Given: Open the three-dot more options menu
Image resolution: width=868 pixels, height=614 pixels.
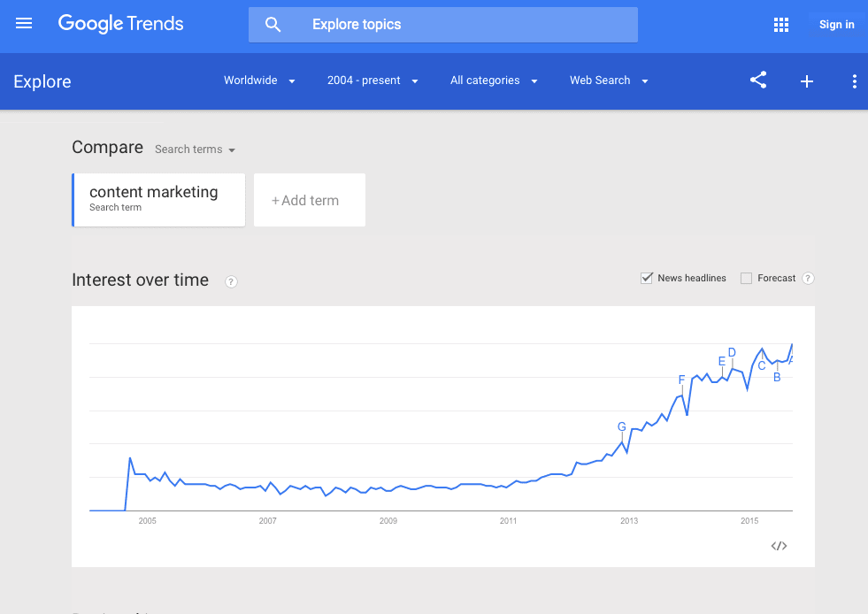Looking at the screenshot, I should [855, 81].
